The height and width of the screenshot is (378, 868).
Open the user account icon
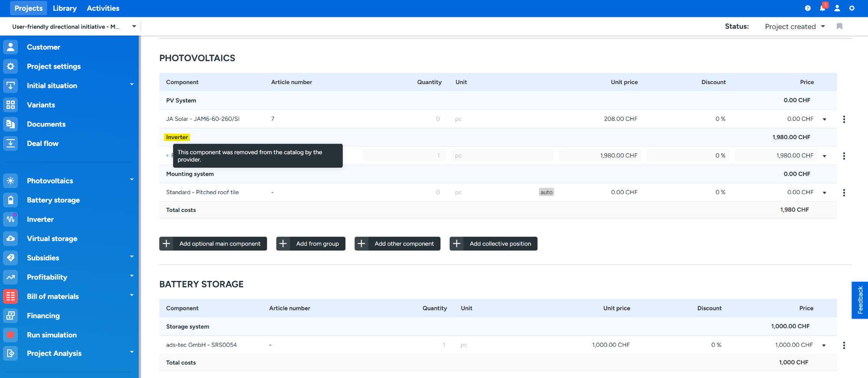coord(837,8)
